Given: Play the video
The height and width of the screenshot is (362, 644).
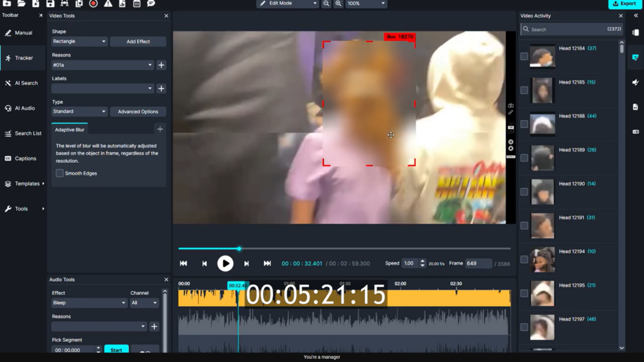Looking at the screenshot, I should point(225,263).
